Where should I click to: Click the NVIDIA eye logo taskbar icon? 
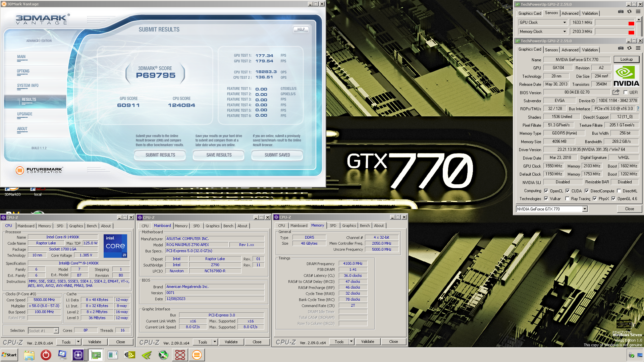[x=130, y=355]
